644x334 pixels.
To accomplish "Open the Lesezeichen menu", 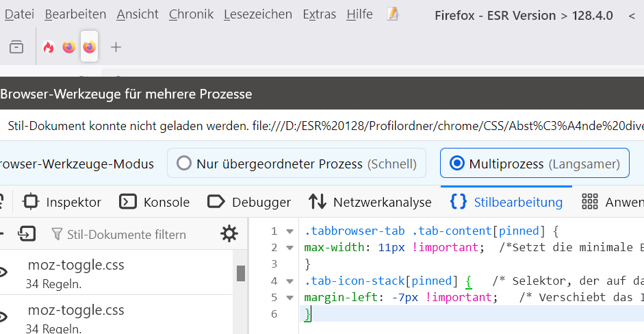I will click(x=257, y=14).
